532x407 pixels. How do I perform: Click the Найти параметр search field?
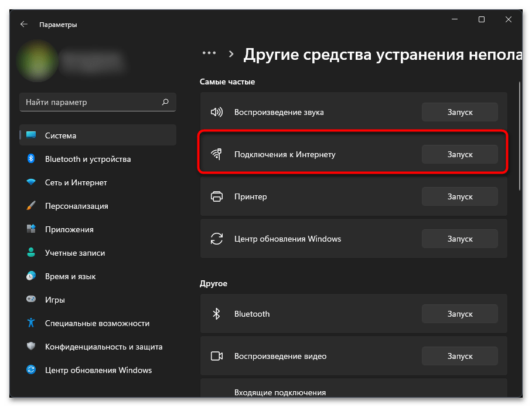click(x=91, y=102)
